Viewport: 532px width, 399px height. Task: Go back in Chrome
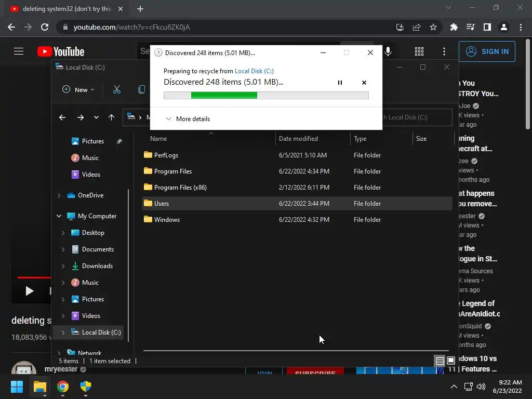pos(11,27)
